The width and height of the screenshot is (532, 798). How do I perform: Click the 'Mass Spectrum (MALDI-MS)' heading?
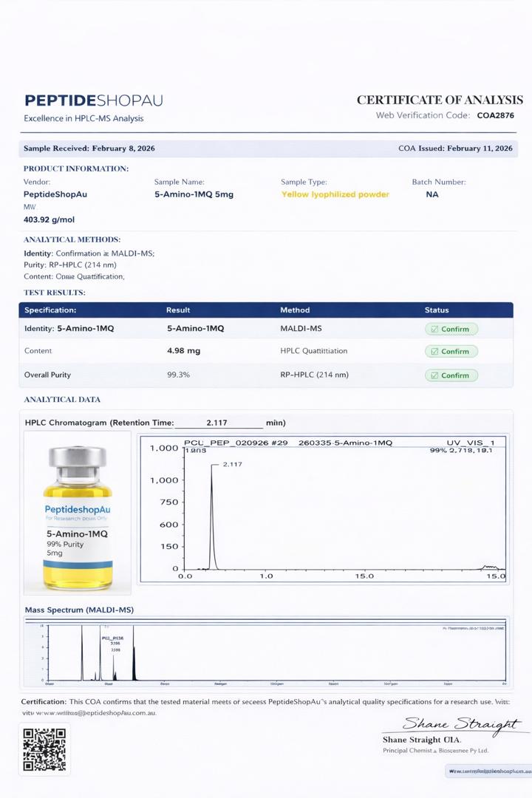(x=79, y=610)
